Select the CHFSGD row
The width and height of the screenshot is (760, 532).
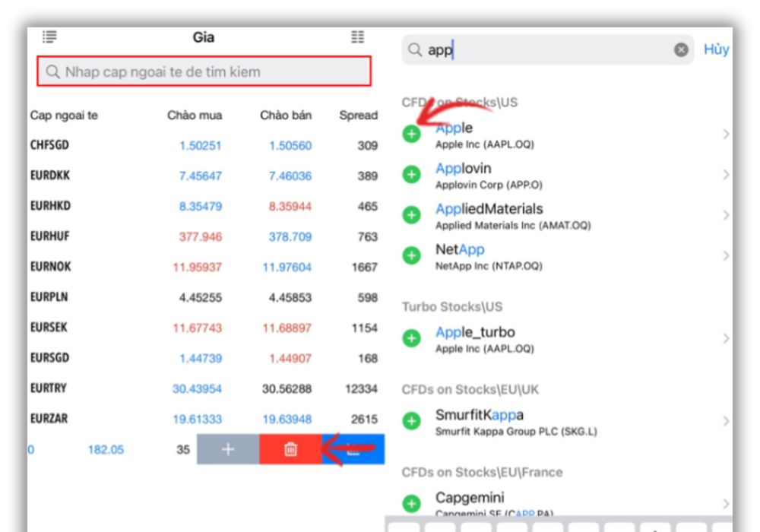coord(204,145)
